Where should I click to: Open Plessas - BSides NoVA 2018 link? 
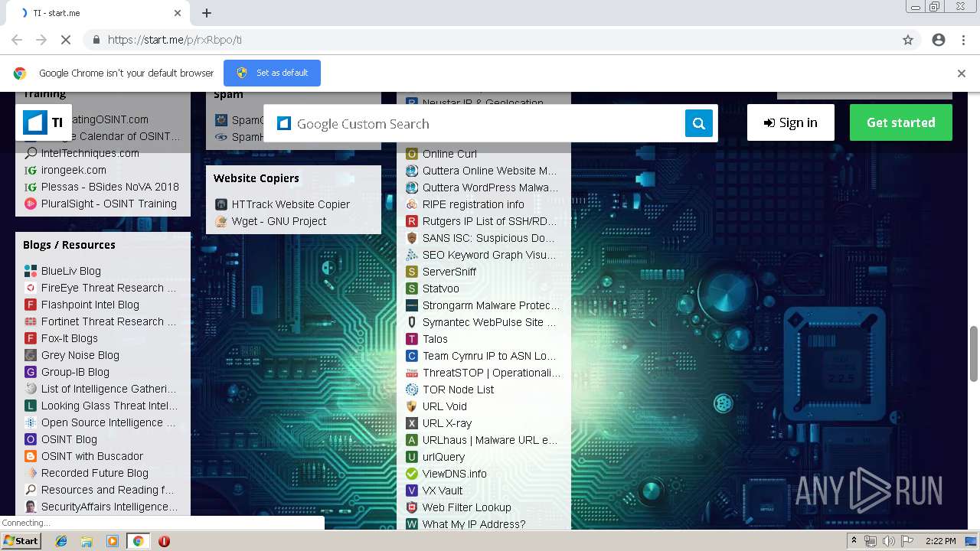pyautogui.click(x=110, y=187)
